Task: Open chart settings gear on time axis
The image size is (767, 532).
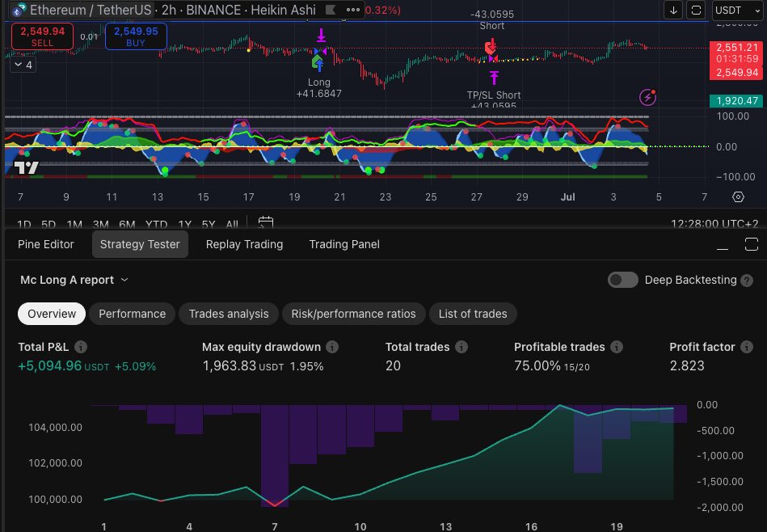Action: 738,196
